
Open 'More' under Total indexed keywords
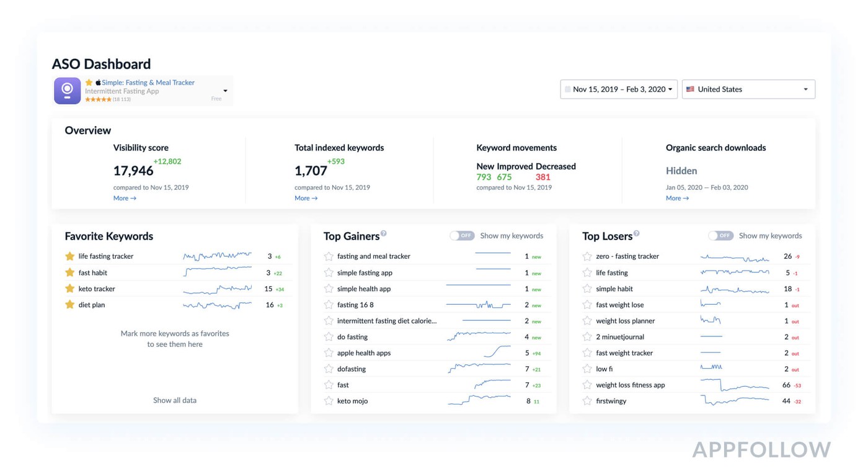click(x=306, y=198)
